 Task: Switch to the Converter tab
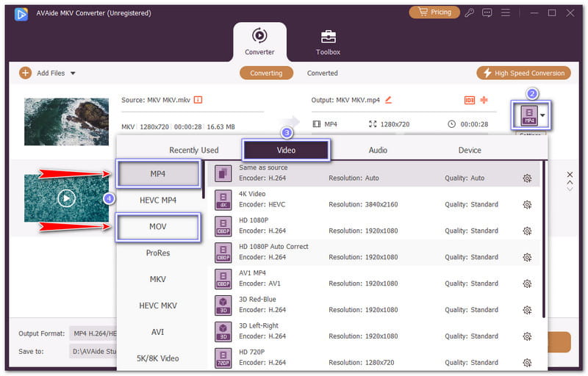[x=259, y=42]
